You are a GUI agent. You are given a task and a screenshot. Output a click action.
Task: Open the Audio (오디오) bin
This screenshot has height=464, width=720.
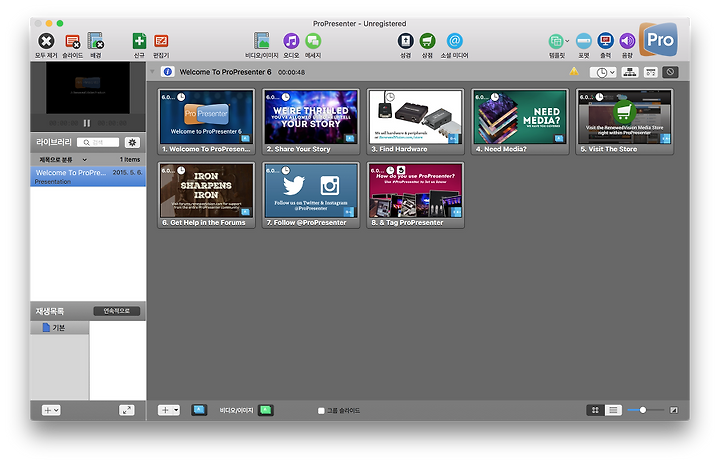pos(291,41)
